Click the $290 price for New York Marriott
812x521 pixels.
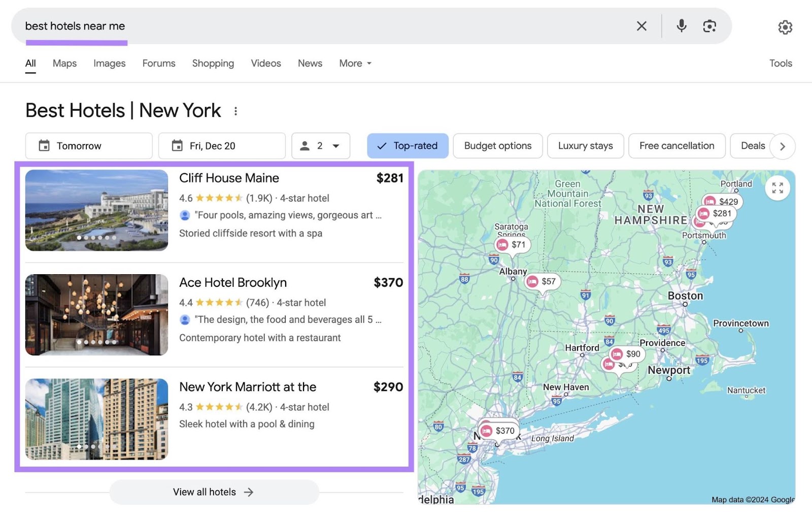click(388, 387)
